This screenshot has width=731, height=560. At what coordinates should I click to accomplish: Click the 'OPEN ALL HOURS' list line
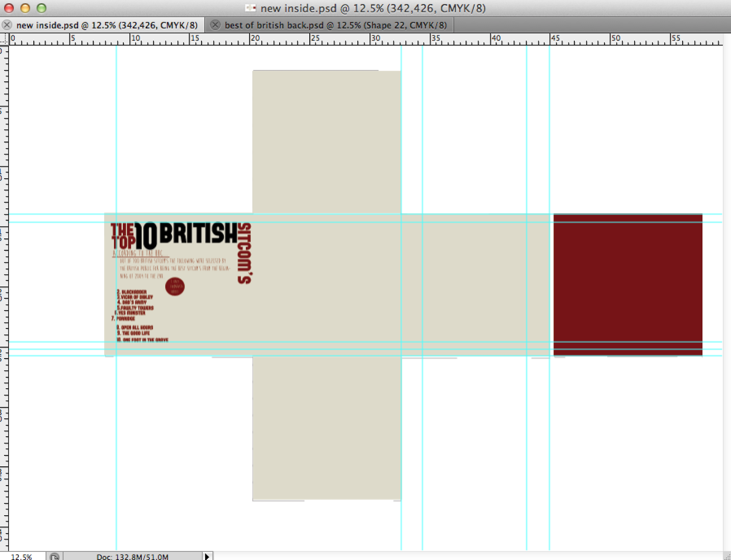(x=135, y=328)
